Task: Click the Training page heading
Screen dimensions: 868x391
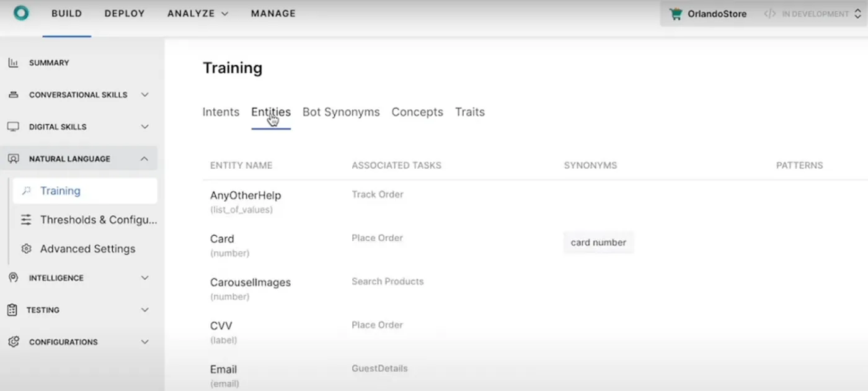Action: coord(232,68)
